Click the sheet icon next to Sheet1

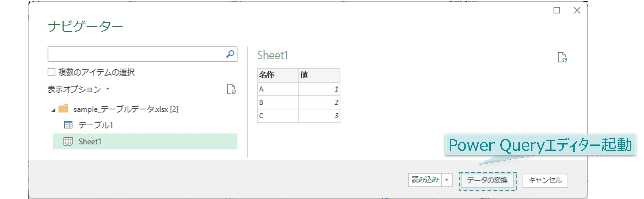click(x=68, y=142)
